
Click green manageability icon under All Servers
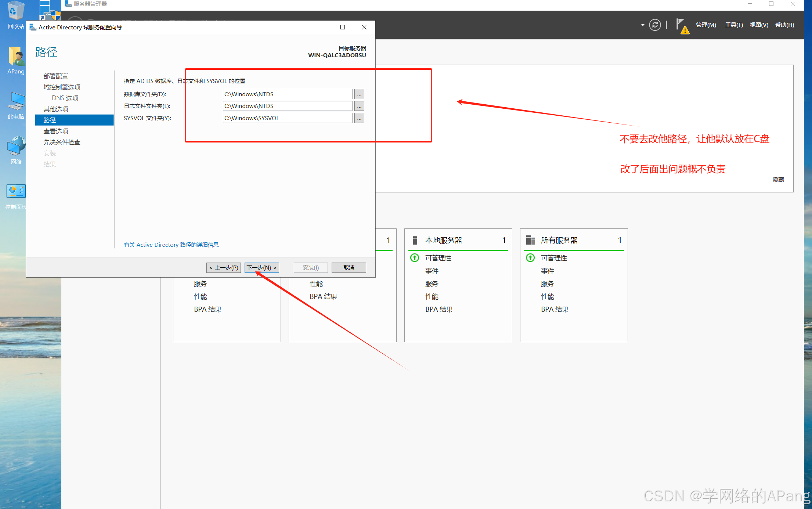(x=530, y=258)
